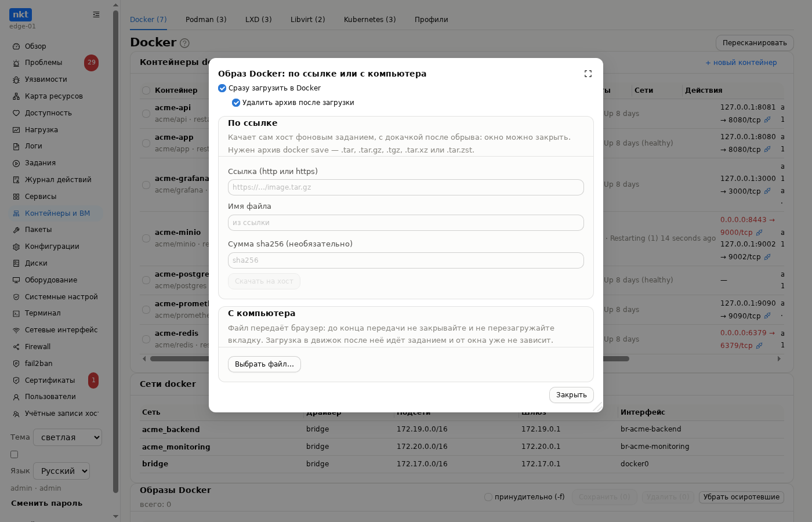Screen dimensions: 812x522
Task: Open Логи via its document icon
Action: [x=16, y=146]
